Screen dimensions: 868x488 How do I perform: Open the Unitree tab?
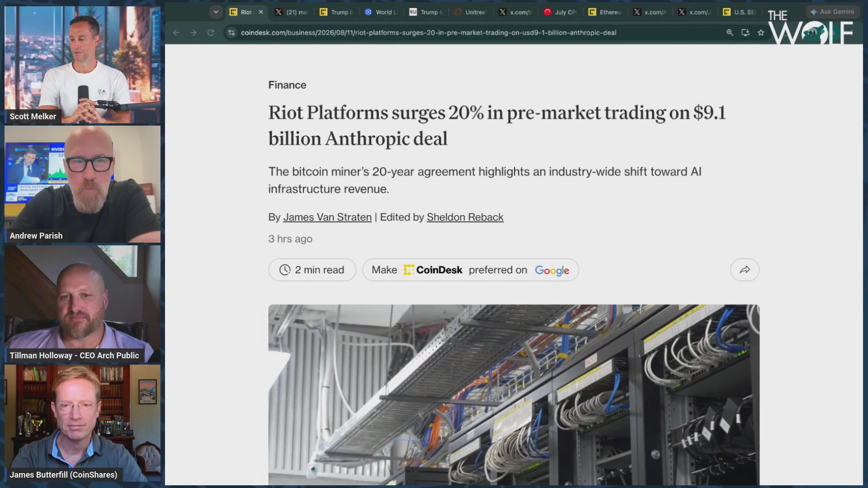471,12
